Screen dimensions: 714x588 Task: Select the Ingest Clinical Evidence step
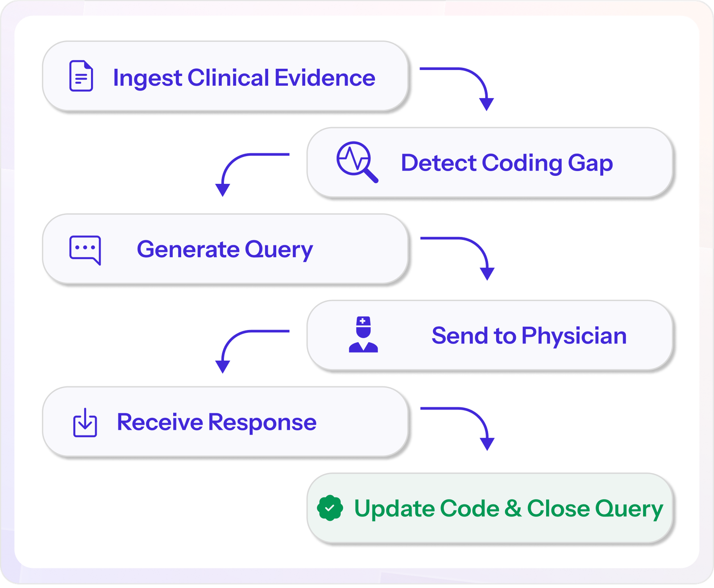[x=225, y=76]
